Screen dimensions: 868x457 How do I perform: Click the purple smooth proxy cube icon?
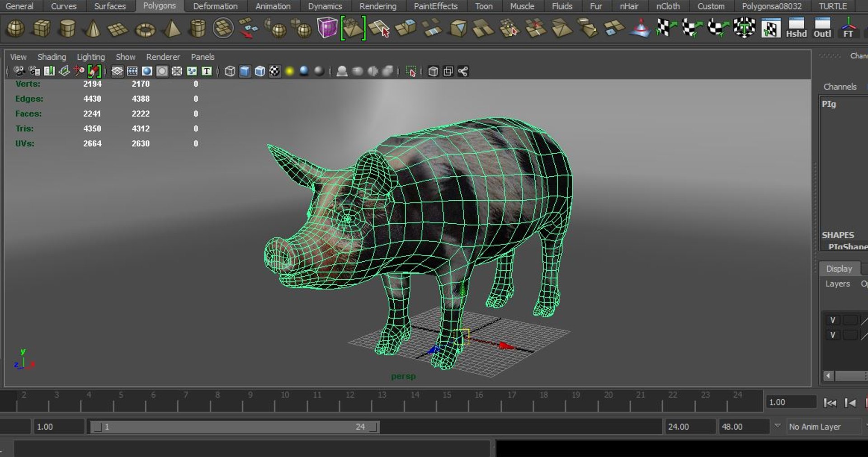[327, 28]
